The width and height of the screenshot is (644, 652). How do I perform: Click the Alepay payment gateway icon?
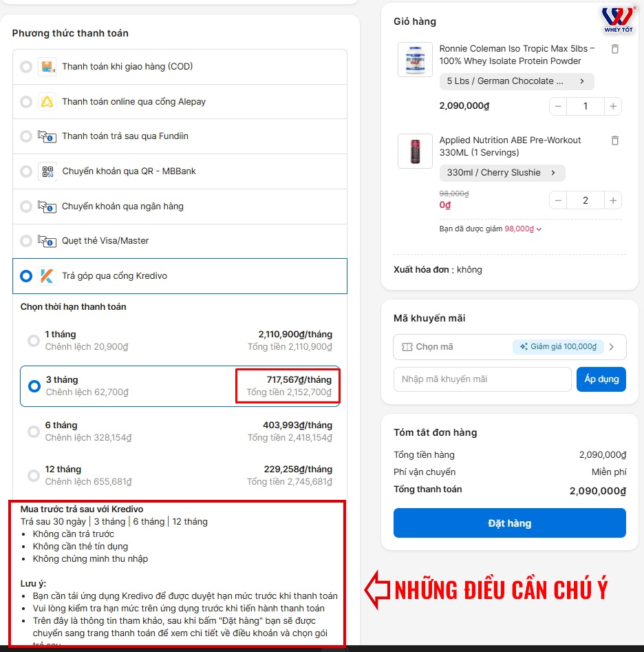coord(47,101)
